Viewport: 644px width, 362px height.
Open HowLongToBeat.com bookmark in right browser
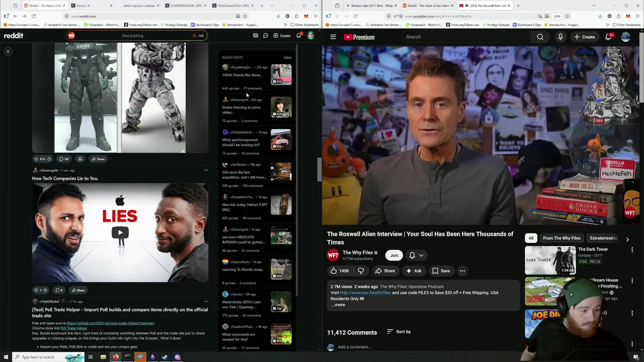(x=463, y=25)
